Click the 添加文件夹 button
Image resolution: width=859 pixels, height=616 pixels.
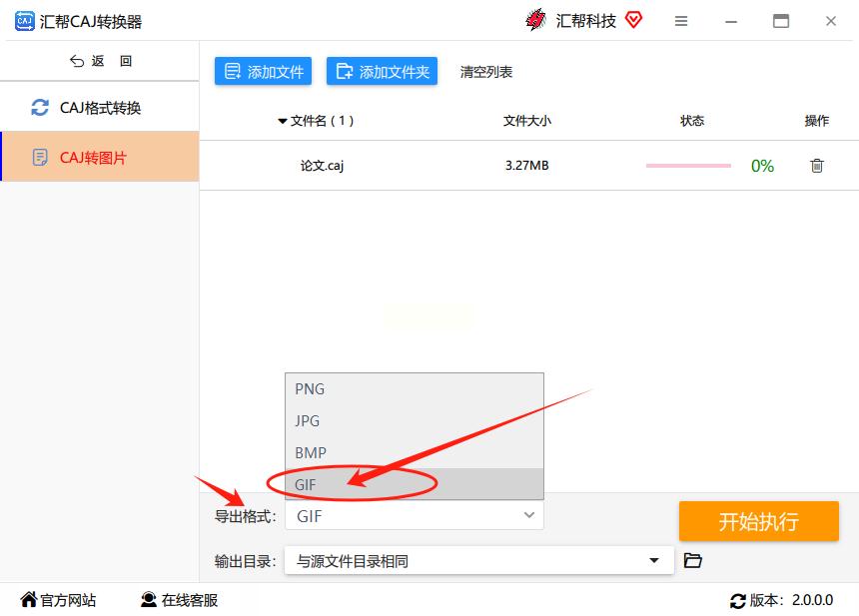tap(382, 71)
